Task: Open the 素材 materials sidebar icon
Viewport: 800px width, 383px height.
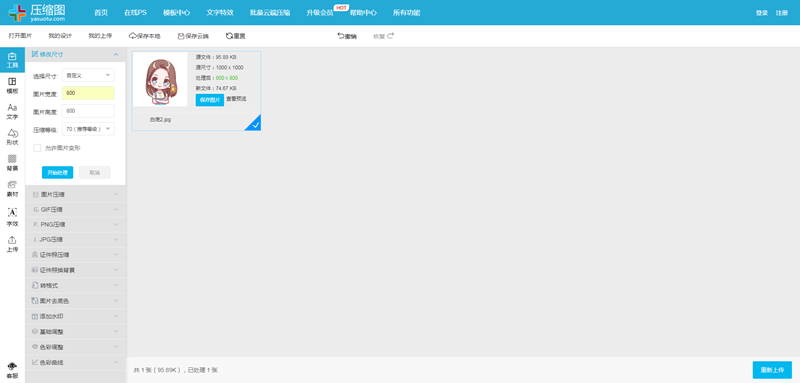Action: click(x=12, y=189)
